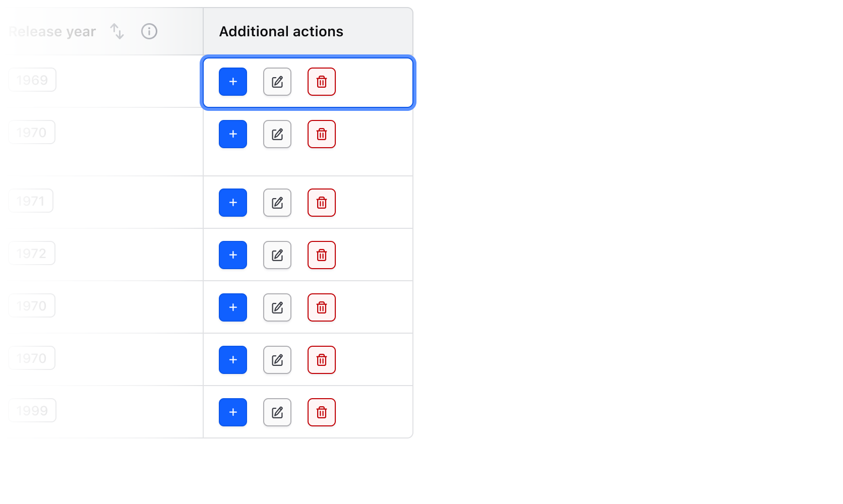Click the add button in the 1969 row
This screenshot has height=504, width=843.
click(x=233, y=82)
